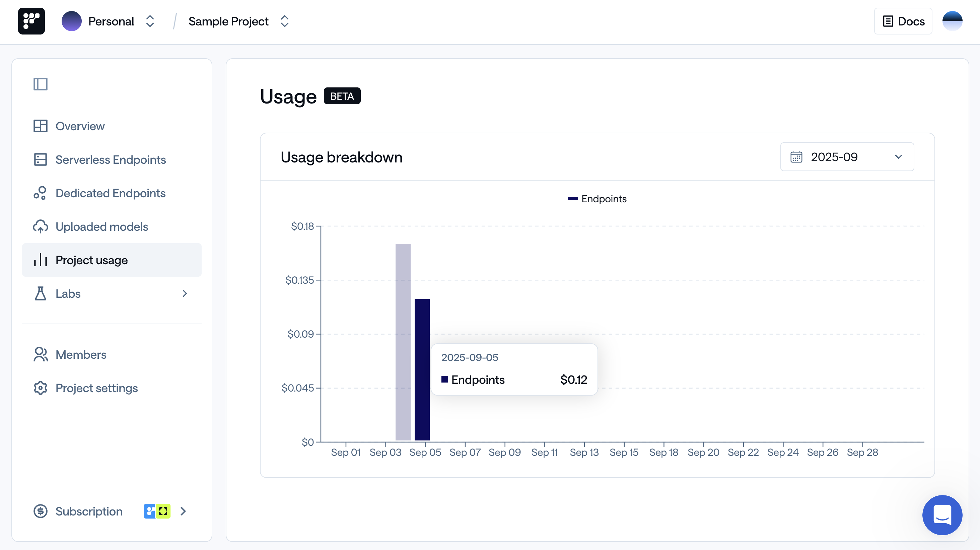Click the calendar icon in the date selector

click(x=797, y=157)
